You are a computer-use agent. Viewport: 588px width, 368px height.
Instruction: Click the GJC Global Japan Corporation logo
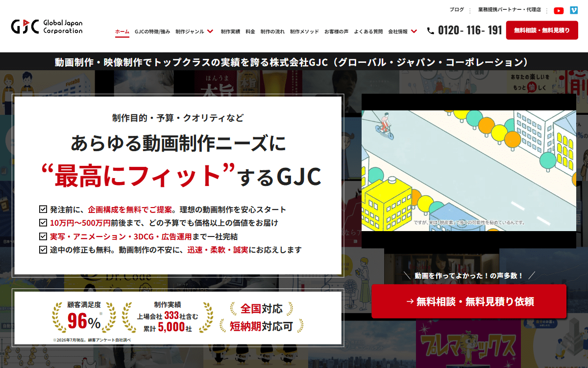coord(47,26)
